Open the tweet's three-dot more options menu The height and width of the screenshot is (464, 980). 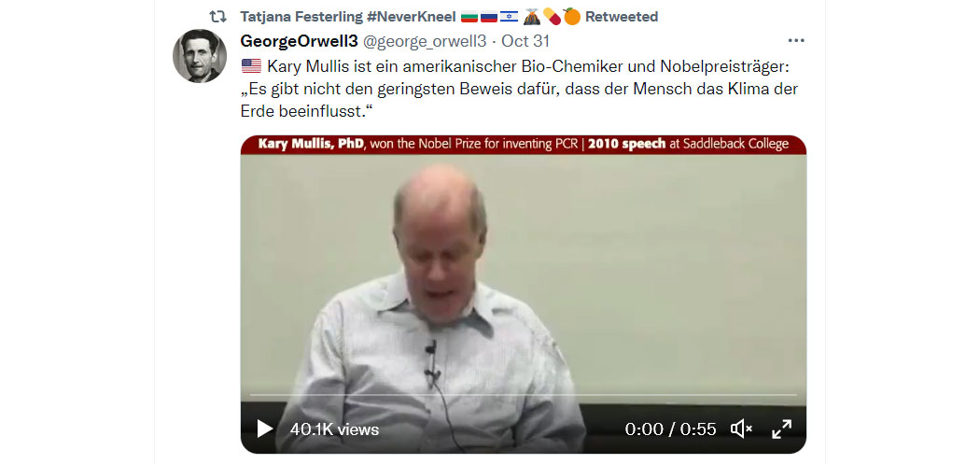pos(795,41)
